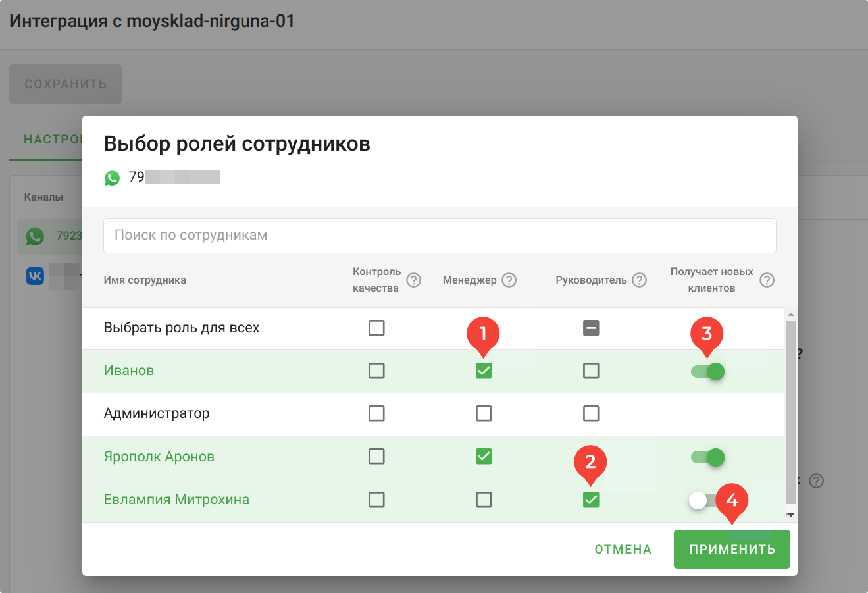Turn off new clients for Ярополк Аронов
Image resolution: width=868 pixels, height=593 pixels.
pyautogui.click(x=708, y=457)
